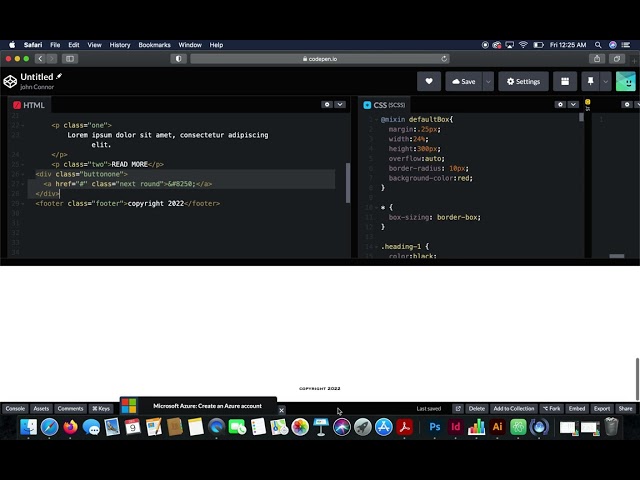Click the CodePen logo icon

tap(10, 81)
